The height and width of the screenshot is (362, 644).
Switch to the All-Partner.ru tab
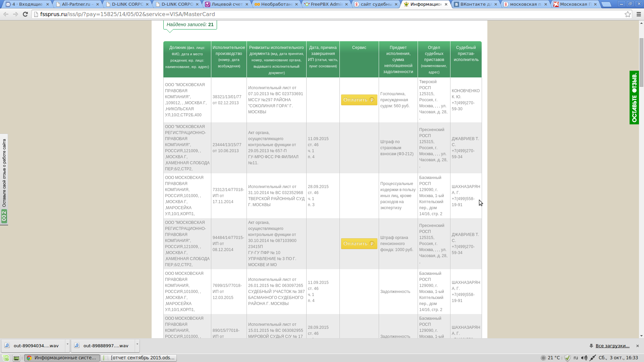(76, 4)
